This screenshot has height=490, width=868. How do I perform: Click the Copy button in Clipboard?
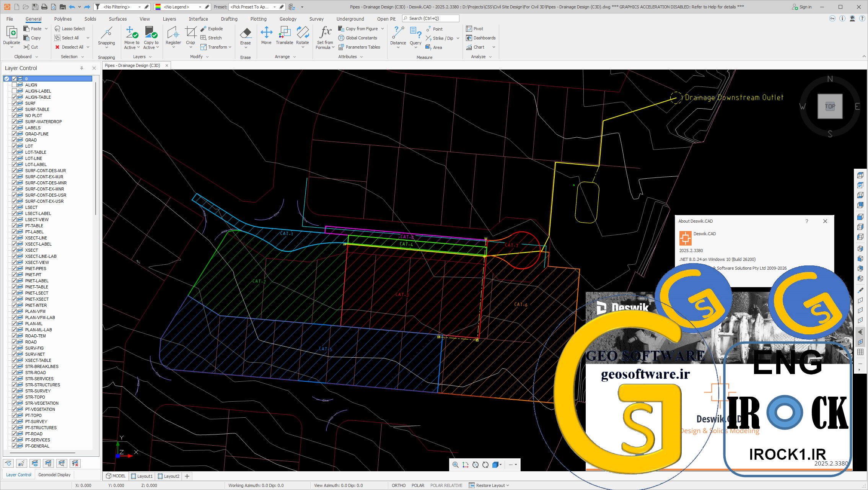coord(32,38)
